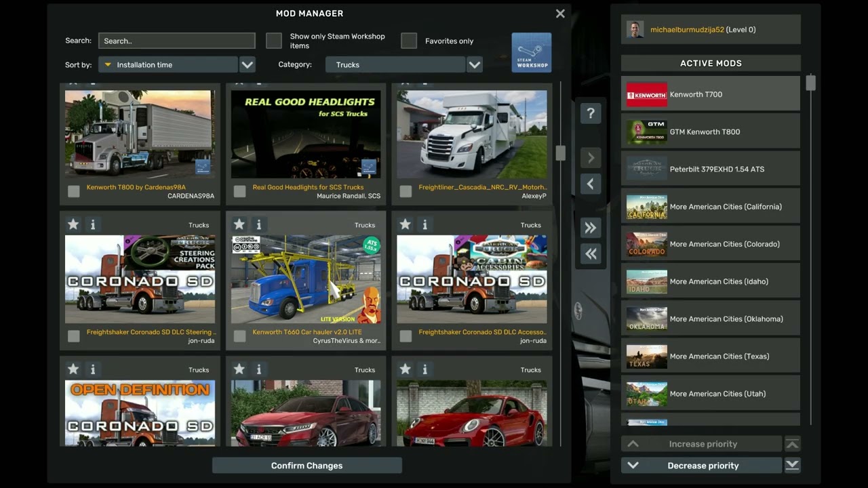Open Freightliner Cascadia RV motorhome thumbnail
The height and width of the screenshot is (488, 868).
tap(472, 134)
